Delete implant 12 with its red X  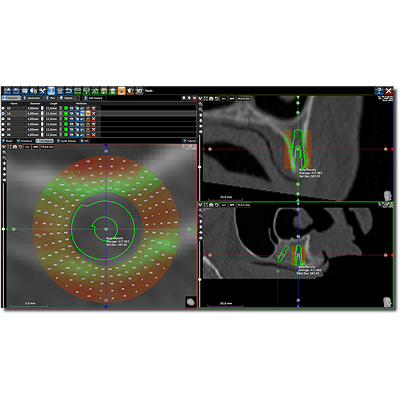pos(94,108)
